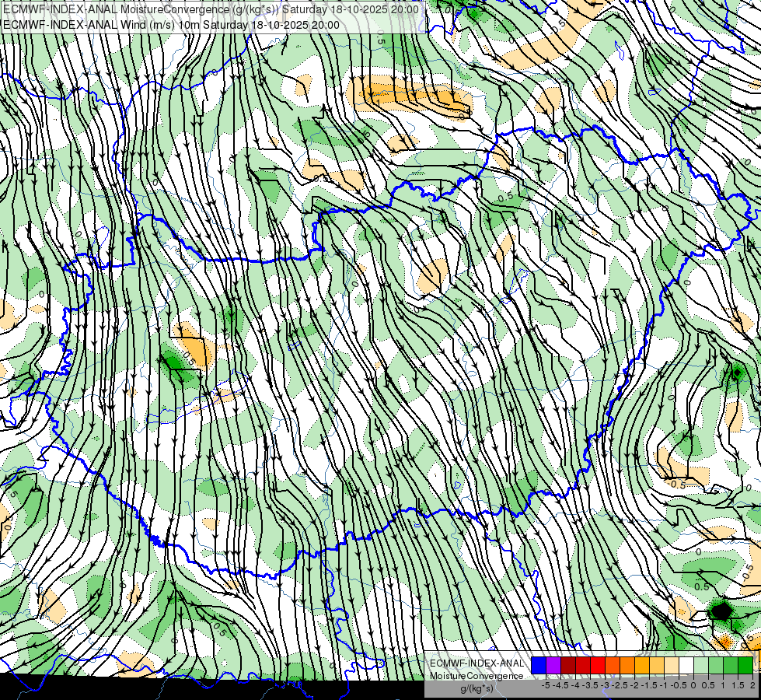Click the legend scale value '-2'
Image resolution: width=761 pixels, height=700 pixels.
click(x=634, y=685)
